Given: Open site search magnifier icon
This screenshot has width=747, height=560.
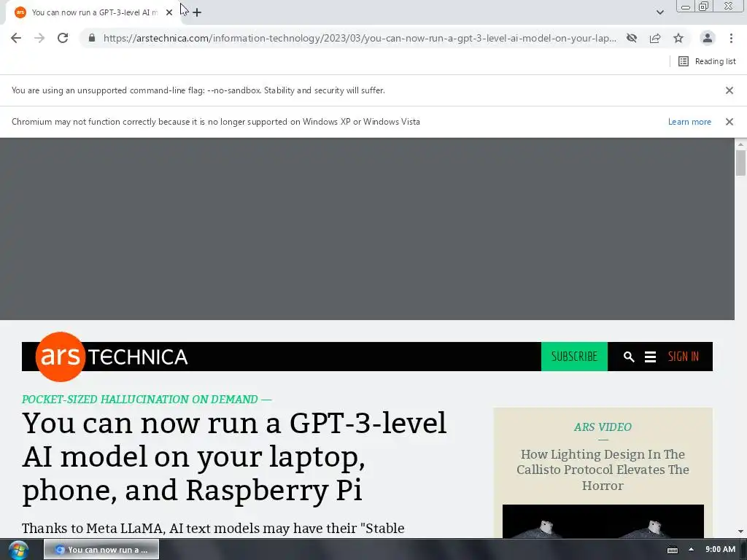Looking at the screenshot, I should (629, 357).
